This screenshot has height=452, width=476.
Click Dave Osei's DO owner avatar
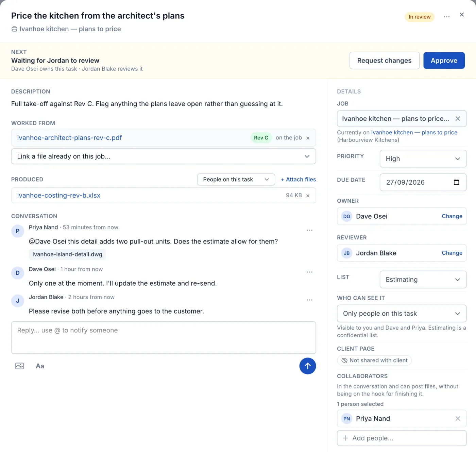[346, 216]
